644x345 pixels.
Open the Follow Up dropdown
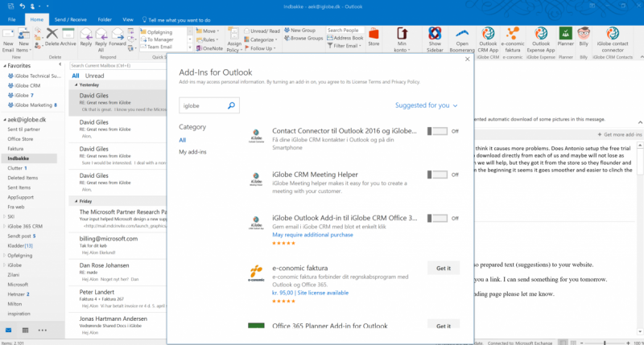tap(260, 48)
